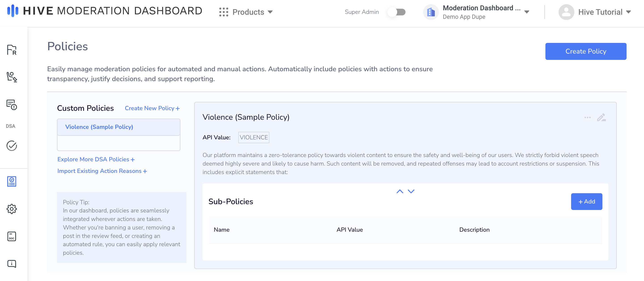The image size is (644, 281).
Task: Collapse section with the up chevron
Action: click(x=400, y=191)
